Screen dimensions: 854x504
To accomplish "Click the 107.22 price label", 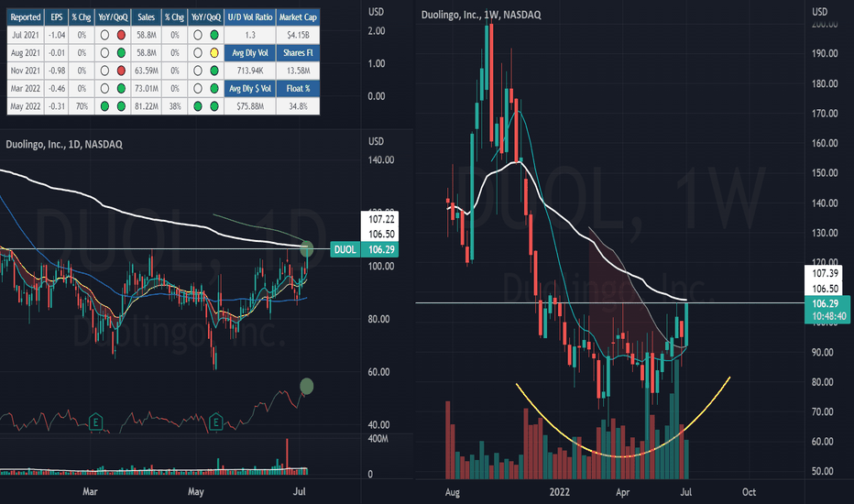I will point(381,219).
